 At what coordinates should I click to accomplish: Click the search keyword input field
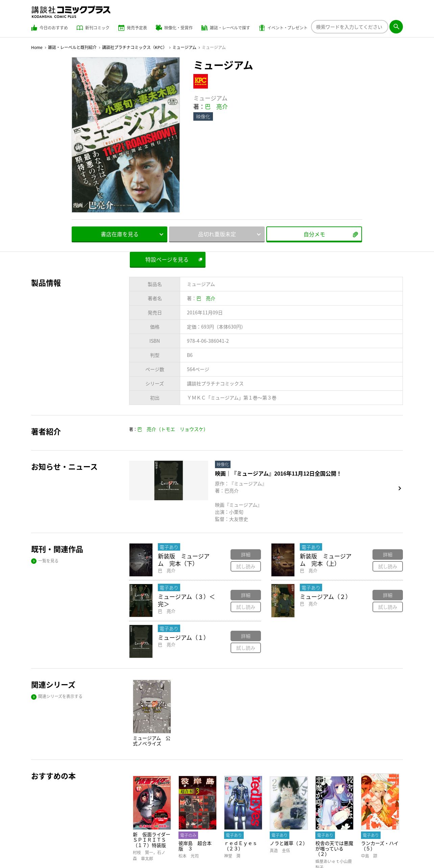coord(349,27)
